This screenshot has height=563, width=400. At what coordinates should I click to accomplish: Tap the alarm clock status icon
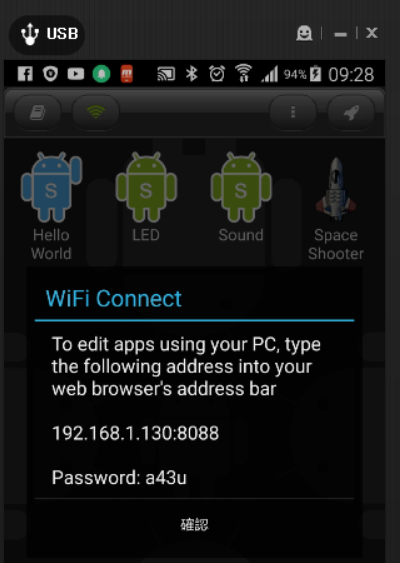(x=217, y=74)
